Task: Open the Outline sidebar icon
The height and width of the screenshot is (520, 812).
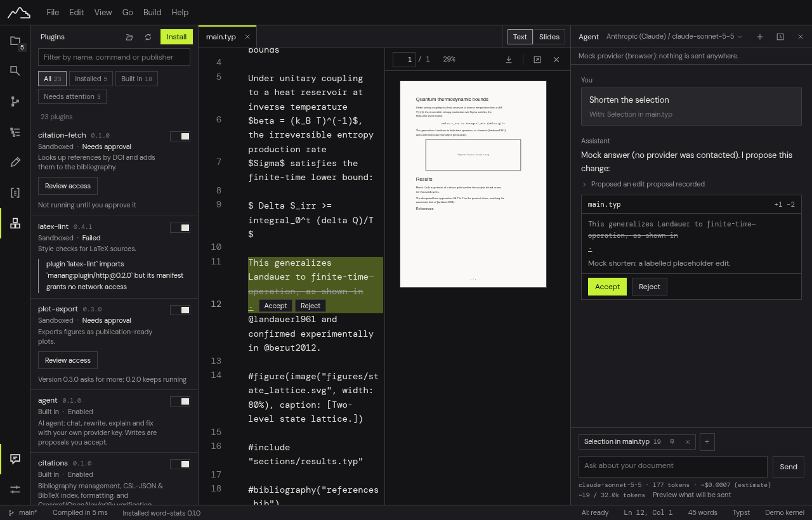Action: pyautogui.click(x=15, y=132)
